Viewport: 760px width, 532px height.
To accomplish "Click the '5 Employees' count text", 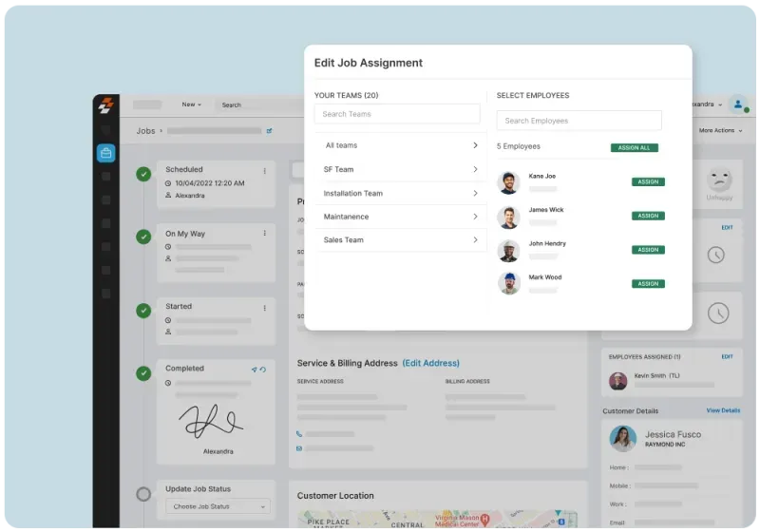I will [518, 146].
